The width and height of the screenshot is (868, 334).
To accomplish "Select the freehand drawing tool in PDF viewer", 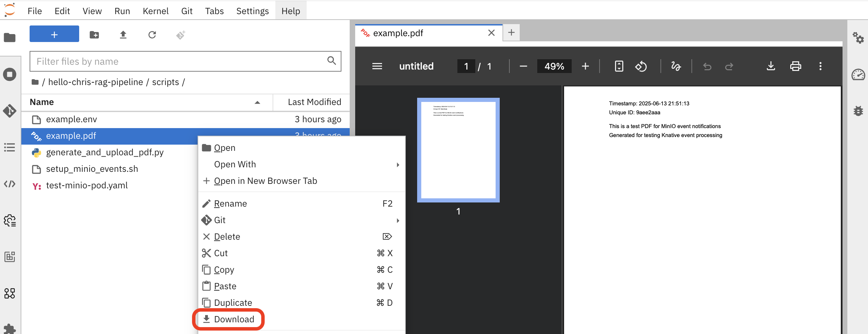I will pos(676,66).
